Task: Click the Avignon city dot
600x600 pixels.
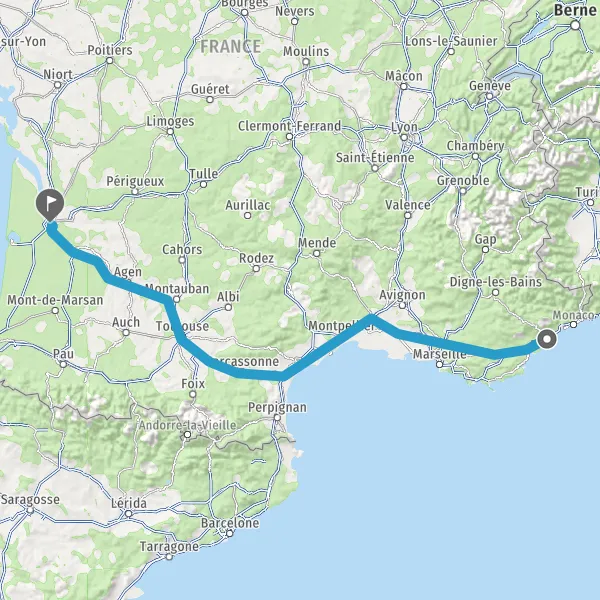Action: pyautogui.click(x=402, y=306)
